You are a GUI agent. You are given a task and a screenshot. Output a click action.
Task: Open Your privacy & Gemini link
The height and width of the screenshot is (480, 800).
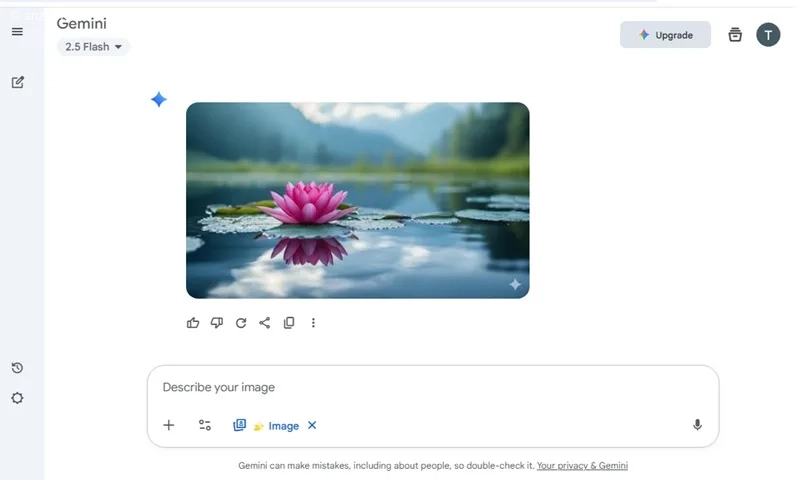tap(582, 465)
